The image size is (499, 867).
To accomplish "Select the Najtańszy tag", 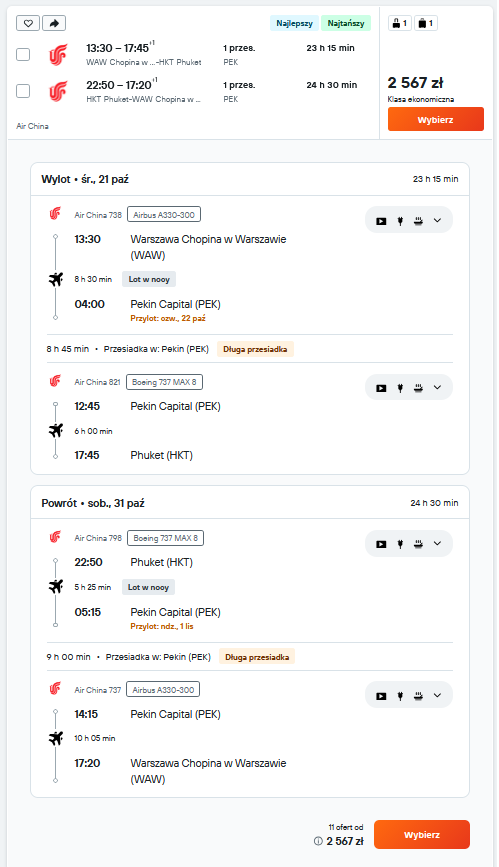I will [346, 23].
